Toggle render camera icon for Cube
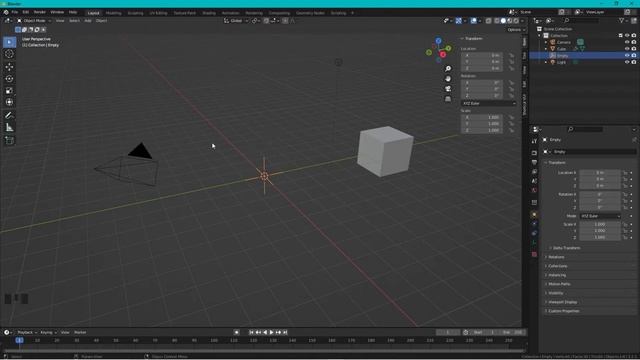640x360 pixels. (634, 49)
